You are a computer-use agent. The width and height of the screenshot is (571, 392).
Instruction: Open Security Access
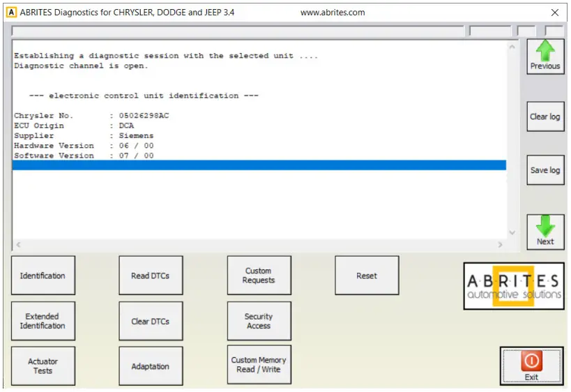coord(259,321)
